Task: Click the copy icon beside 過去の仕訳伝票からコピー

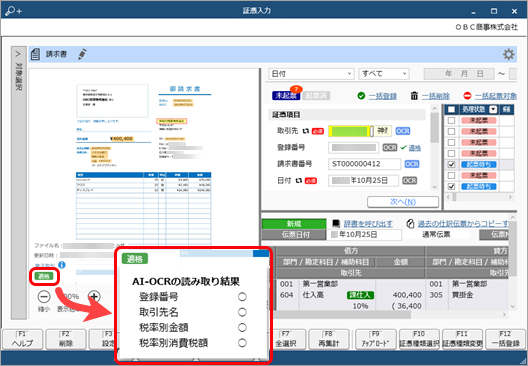Action: (x=410, y=224)
